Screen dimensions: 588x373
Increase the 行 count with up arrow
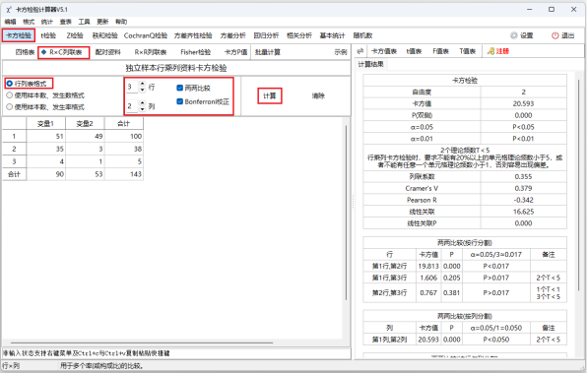(142, 84)
